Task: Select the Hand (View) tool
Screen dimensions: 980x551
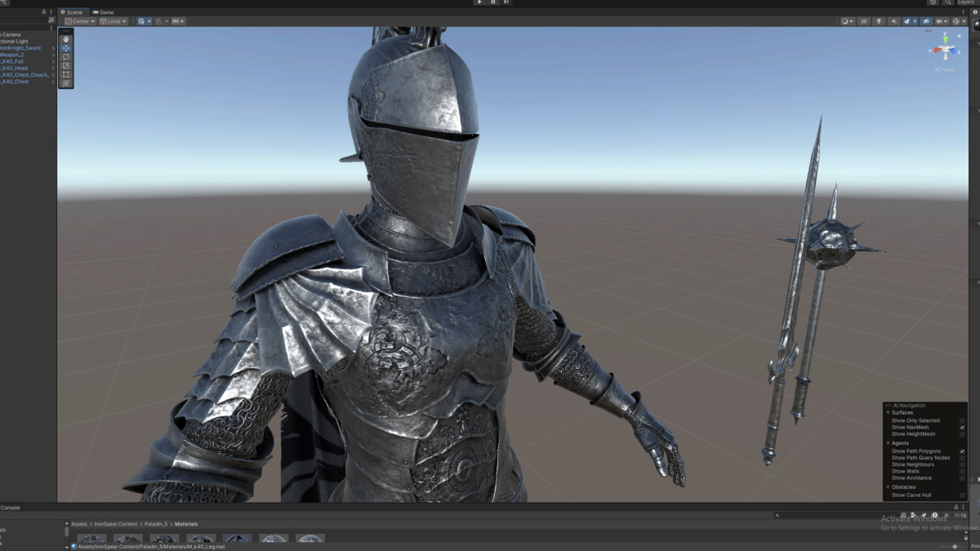Action: 66,39
